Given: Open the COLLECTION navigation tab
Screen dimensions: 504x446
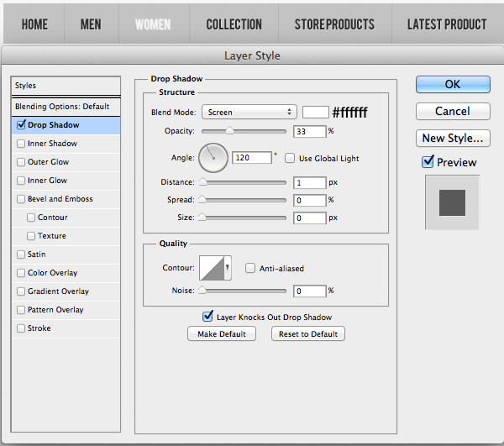Looking at the screenshot, I should [234, 24].
